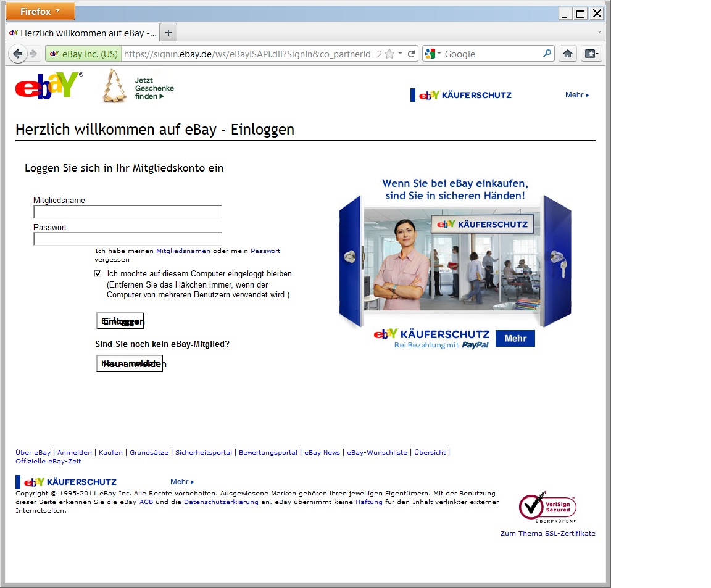
Task: Open the 'AGB' link in the copyright text
Action: click(x=146, y=502)
